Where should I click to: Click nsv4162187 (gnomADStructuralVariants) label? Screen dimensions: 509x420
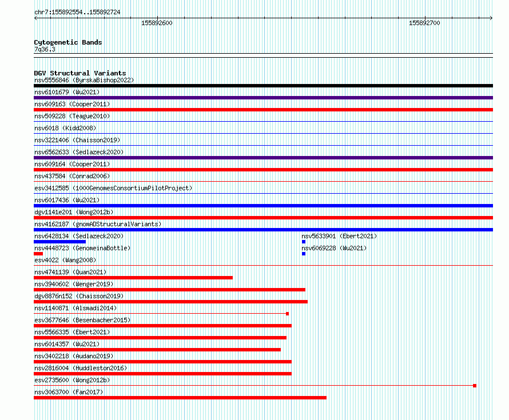tap(98, 224)
